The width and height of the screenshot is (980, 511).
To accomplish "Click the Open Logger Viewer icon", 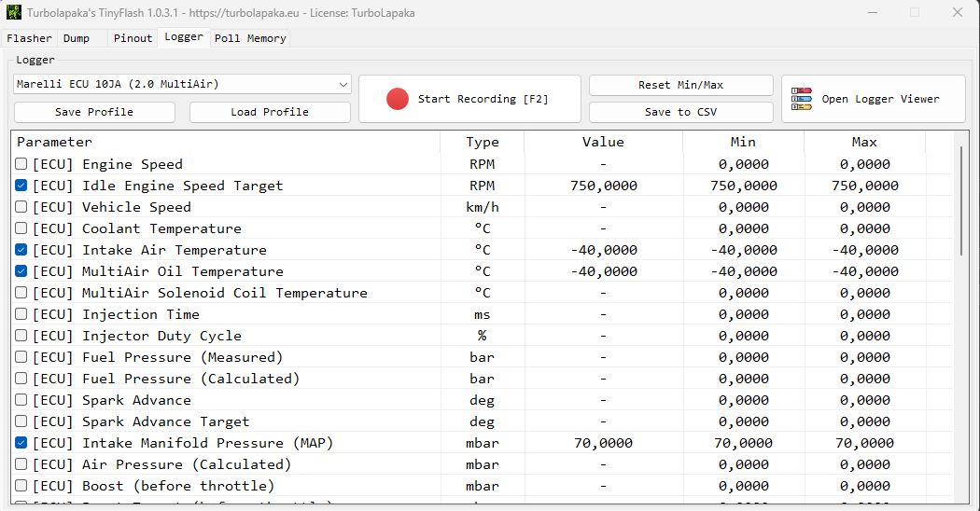I will click(x=802, y=99).
